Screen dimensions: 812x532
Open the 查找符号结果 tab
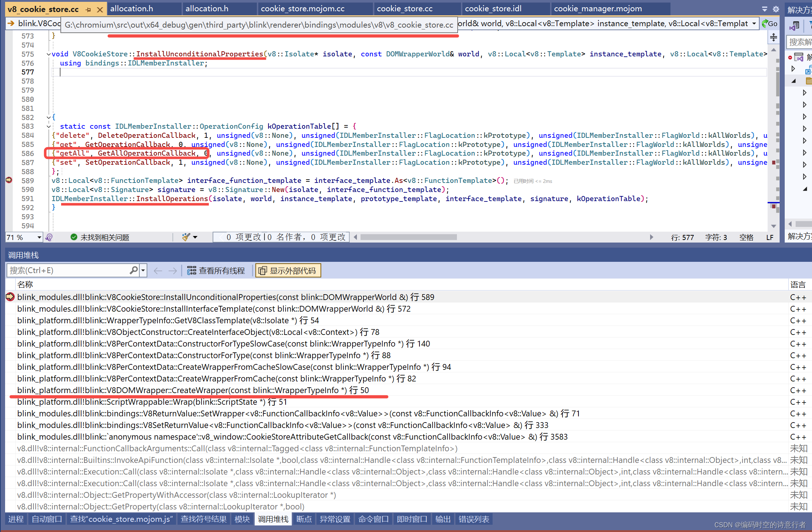[x=204, y=519]
